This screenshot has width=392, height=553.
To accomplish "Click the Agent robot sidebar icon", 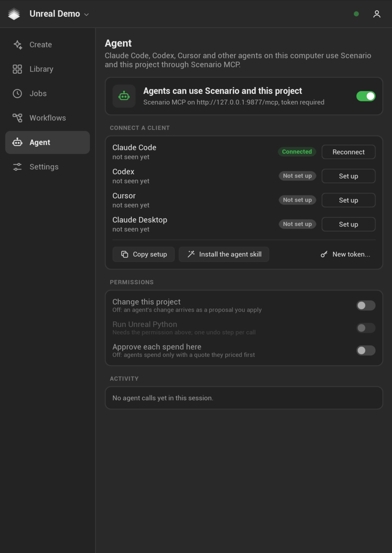I will [x=17, y=142].
